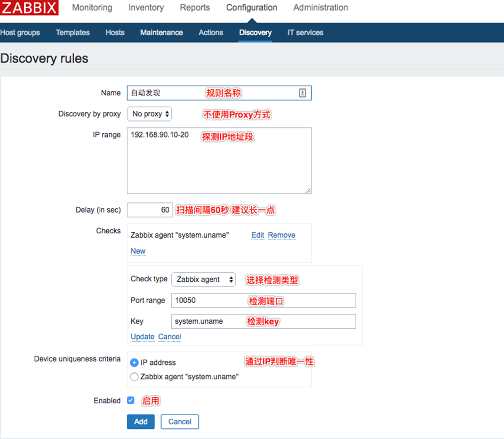Open the Actions tab

pos(211,32)
